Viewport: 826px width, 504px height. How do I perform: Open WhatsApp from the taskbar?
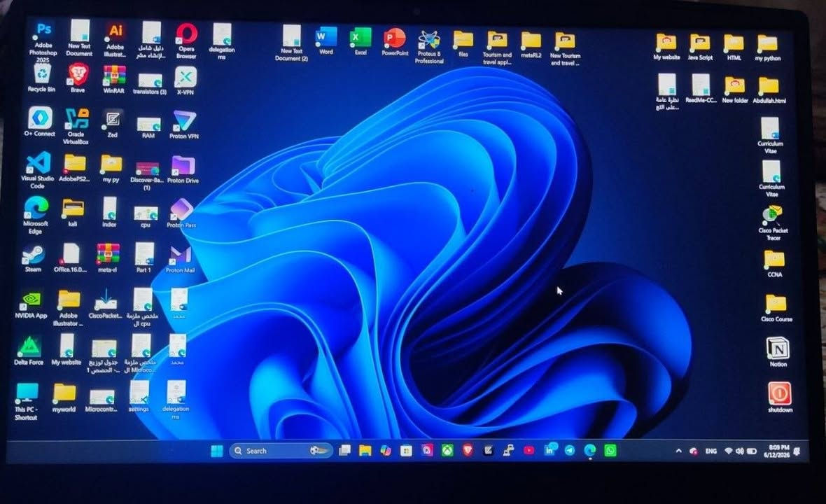(x=610, y=450)
